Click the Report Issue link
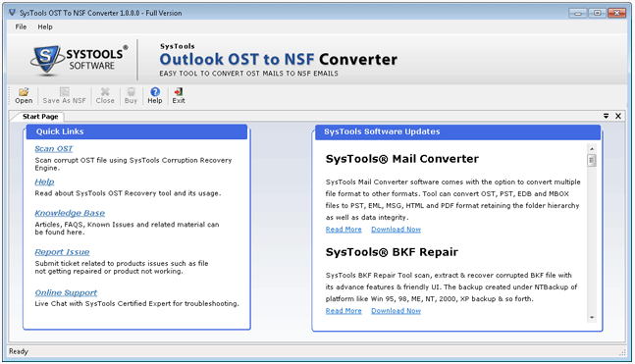This screenshot has height=364, width=635. (x=62, y=252)
